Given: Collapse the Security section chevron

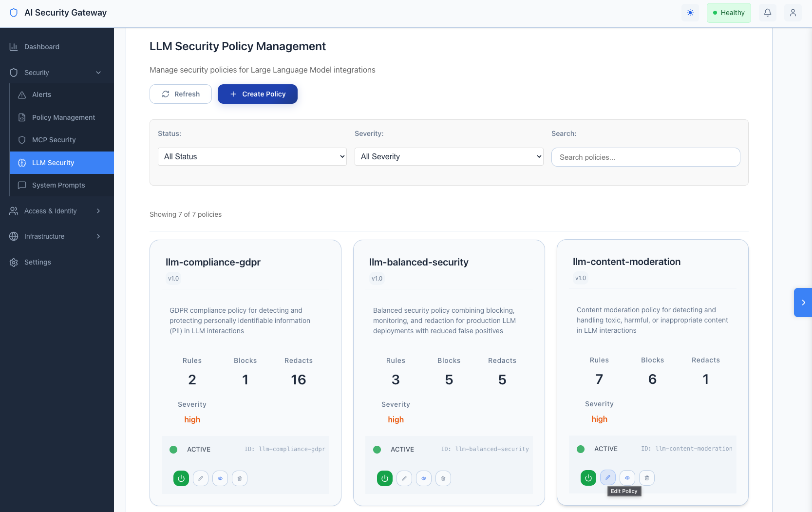Looking at the screenshot, I should pyautogui.click(x=98, y=73).
